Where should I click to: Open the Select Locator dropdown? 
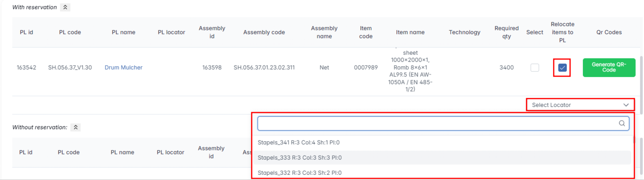575,105
